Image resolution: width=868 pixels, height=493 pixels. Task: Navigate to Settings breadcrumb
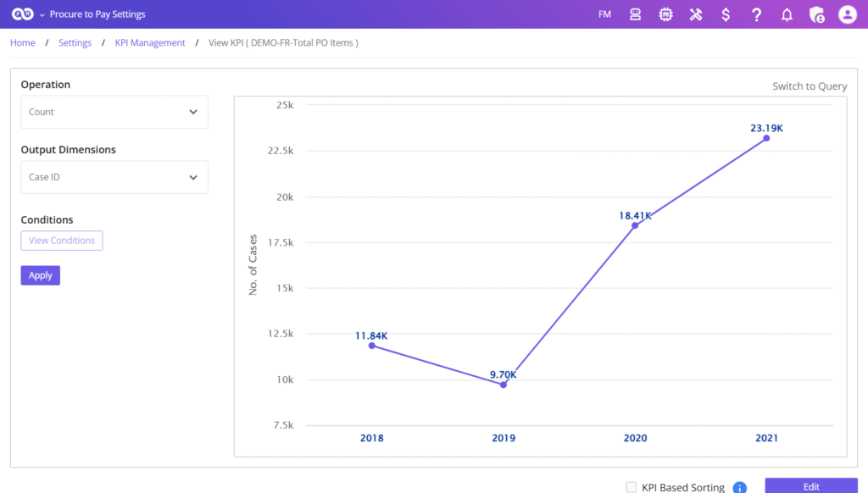[x=75, y=43]
